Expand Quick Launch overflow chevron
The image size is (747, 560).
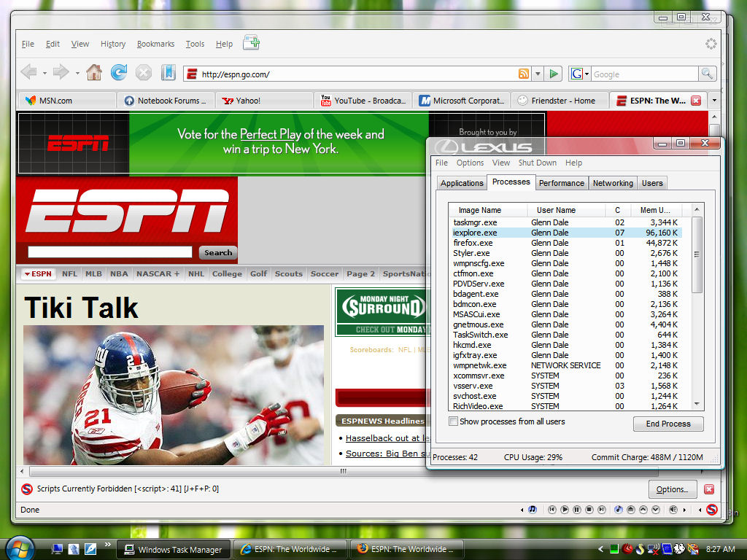click(x=108, y=544)
